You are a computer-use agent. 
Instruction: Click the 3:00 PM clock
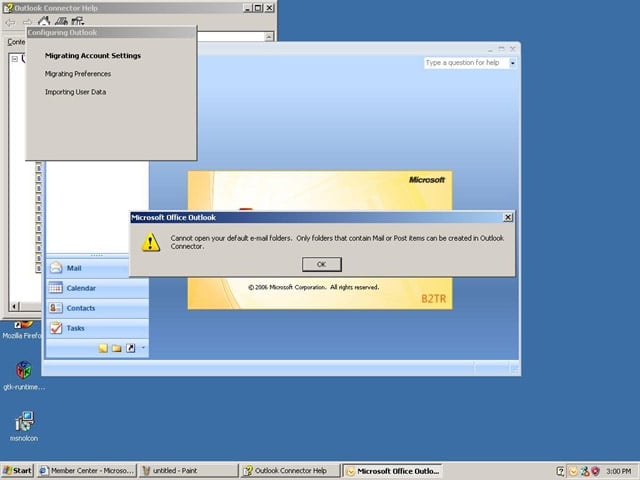(619, 471)
